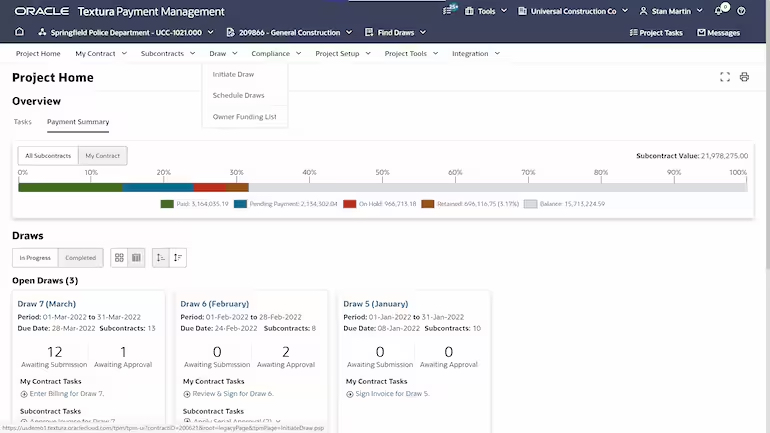Sort draws in descending order
Viewport: 770px width, 433px height.
click(x=178, y=258)
